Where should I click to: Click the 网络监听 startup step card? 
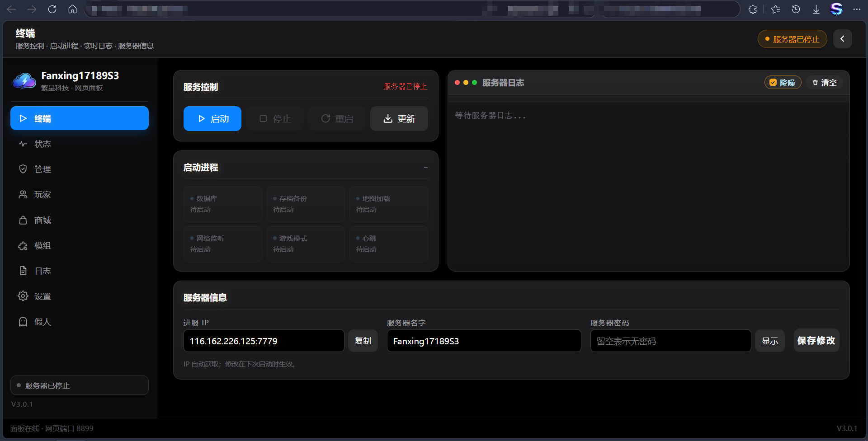[223, 244]
